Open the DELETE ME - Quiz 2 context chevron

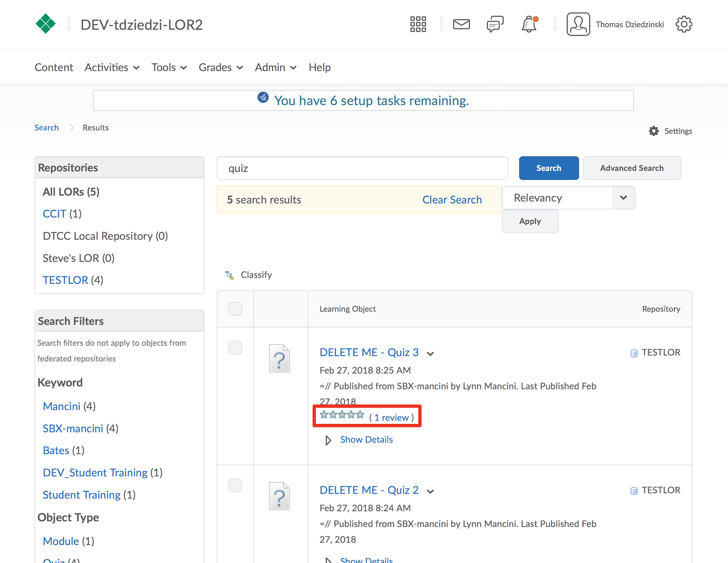coord(430,492)
